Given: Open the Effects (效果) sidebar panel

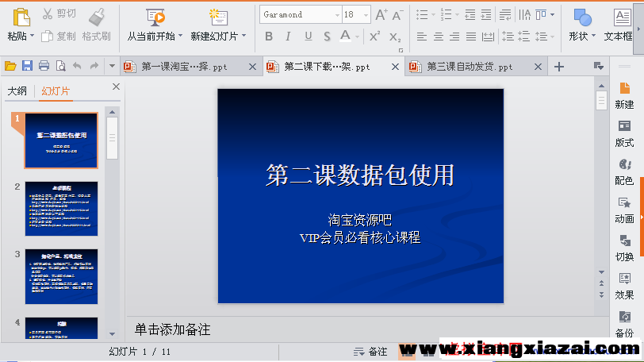Looking at the screenshot, I should 624,286.
